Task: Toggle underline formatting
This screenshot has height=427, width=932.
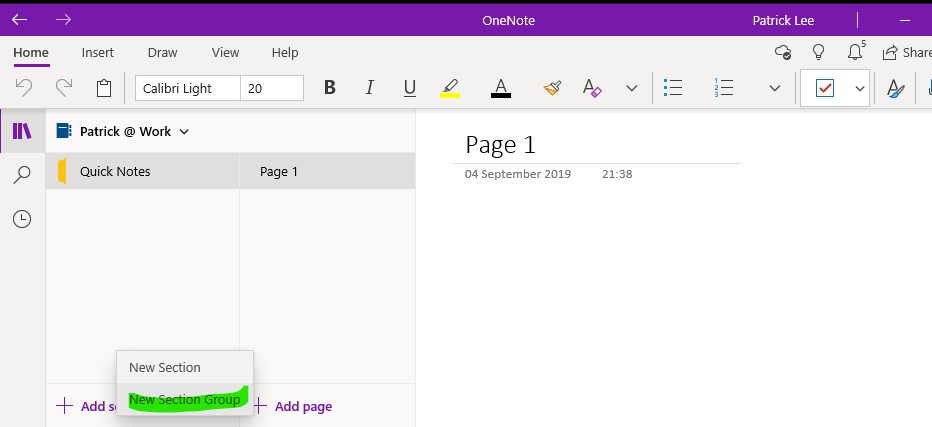Action: (410, 88)
